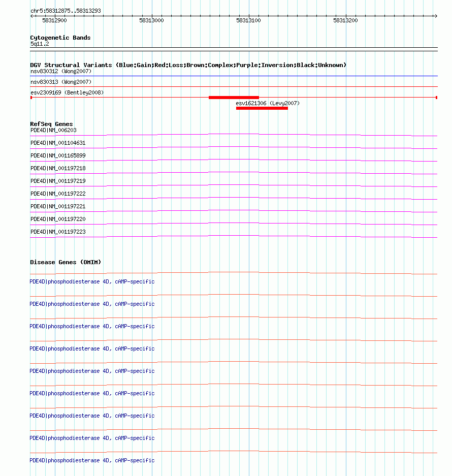
Task: Click ruler position label 58312900
Action: (x=54, y=20)
